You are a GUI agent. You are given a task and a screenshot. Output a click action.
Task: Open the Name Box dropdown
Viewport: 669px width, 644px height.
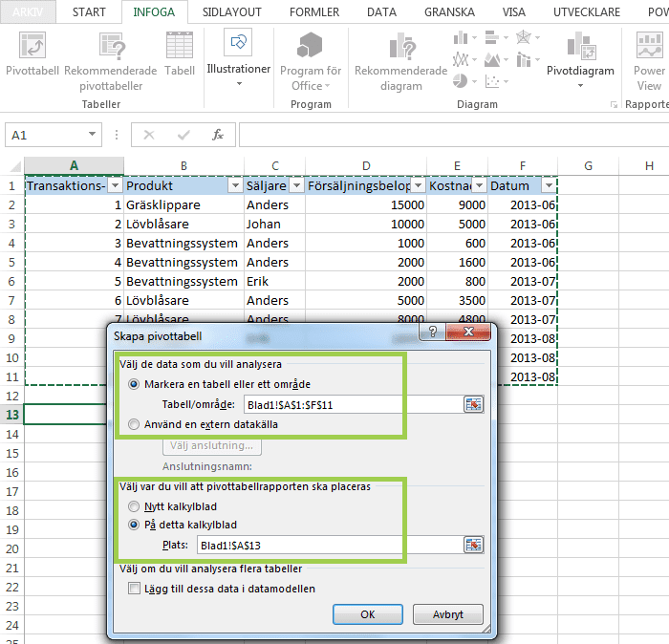tap(92, 135)
